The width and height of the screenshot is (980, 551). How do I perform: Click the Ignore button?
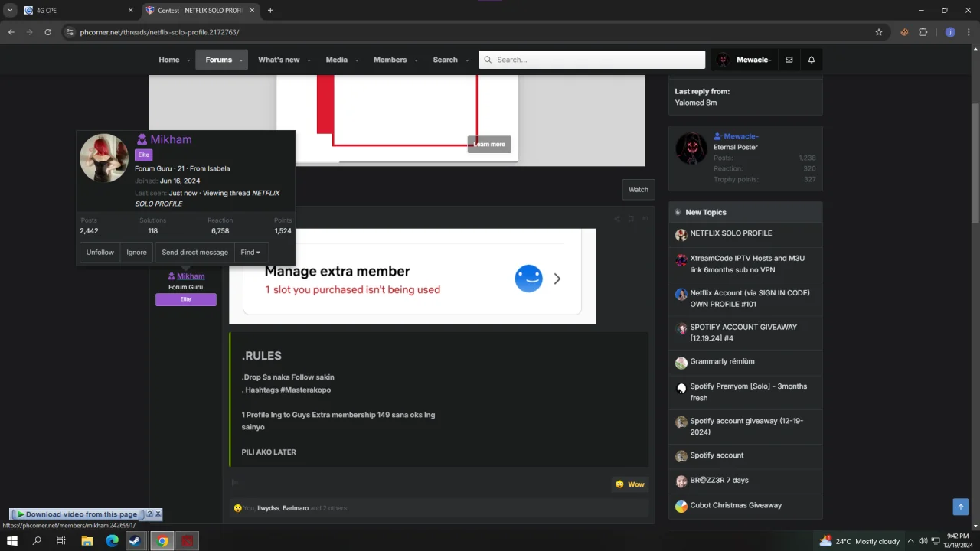(136, 253)
